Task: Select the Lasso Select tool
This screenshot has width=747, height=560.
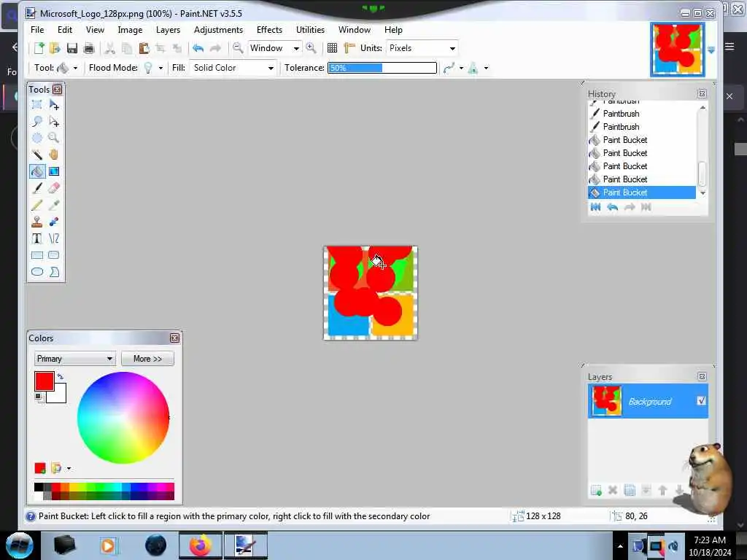Action: pos(36,121)
